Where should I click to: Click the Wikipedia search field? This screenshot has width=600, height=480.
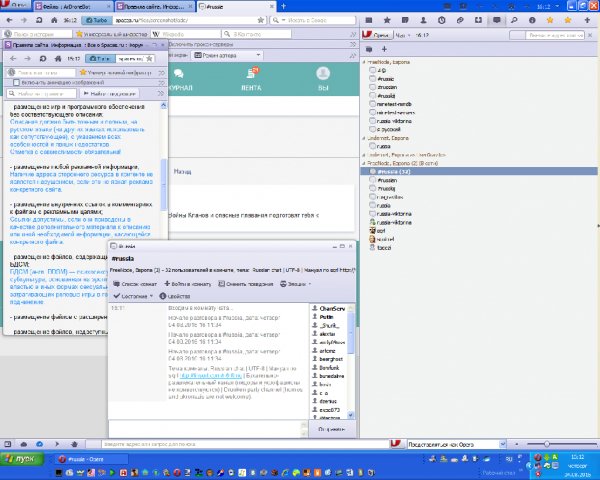coord(186,34)
